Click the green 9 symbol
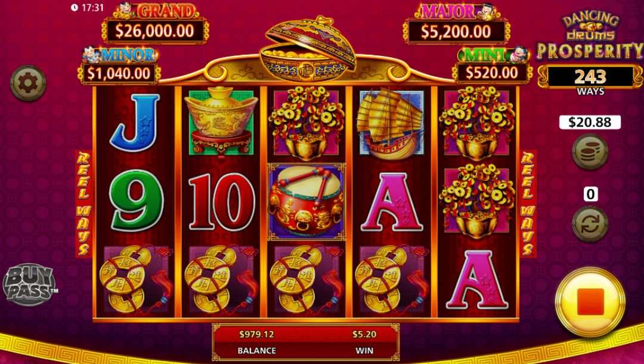644x364 pixels. coord(137,200)
